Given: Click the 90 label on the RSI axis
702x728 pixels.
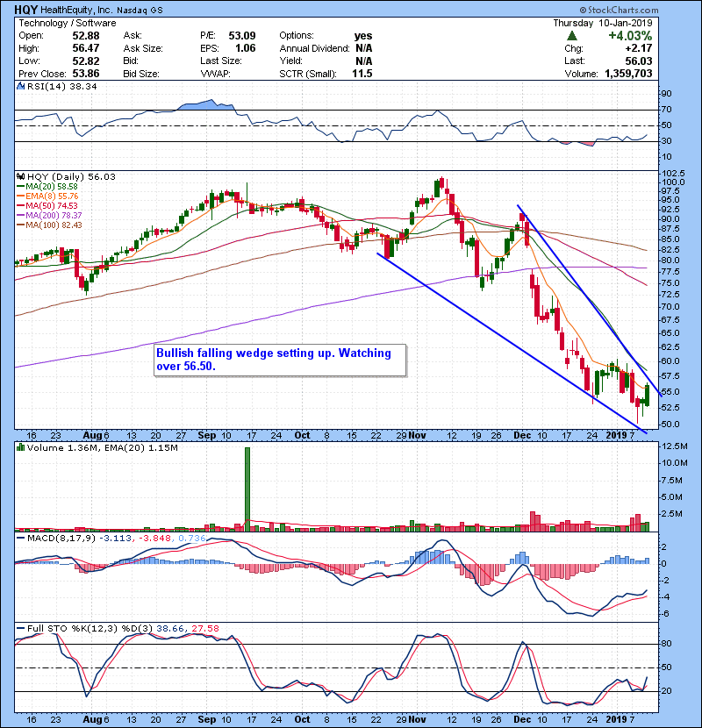Looking at the screenshot, I should coord(666,94).
